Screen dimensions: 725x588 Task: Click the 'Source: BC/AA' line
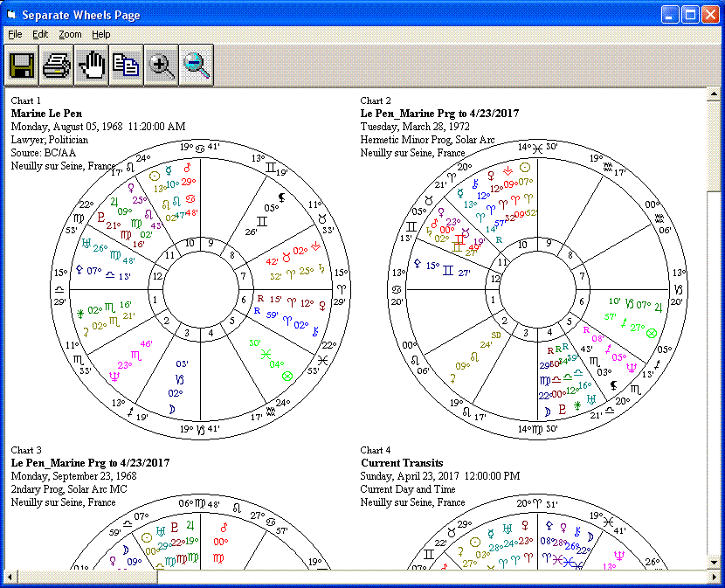[44, 153]
